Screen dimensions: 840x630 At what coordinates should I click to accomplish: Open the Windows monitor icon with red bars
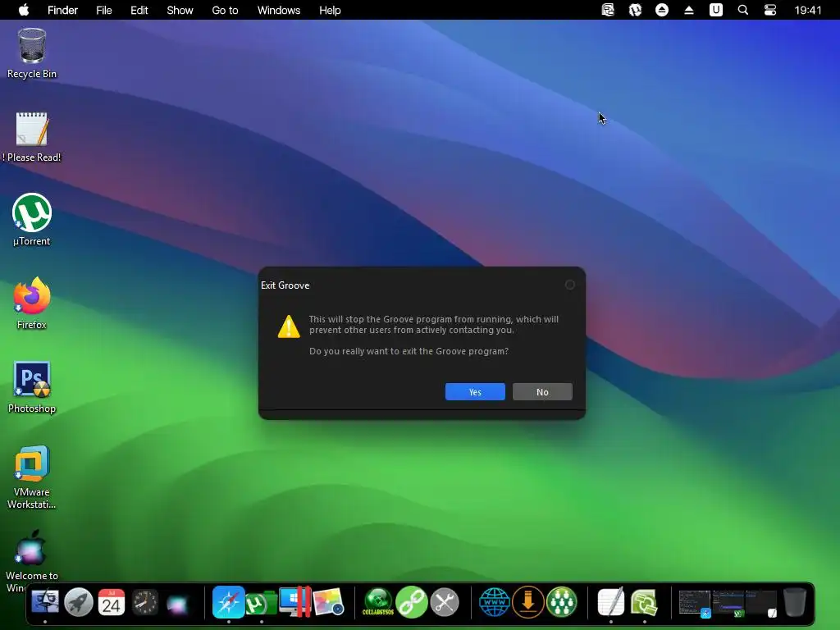point(294,602)
